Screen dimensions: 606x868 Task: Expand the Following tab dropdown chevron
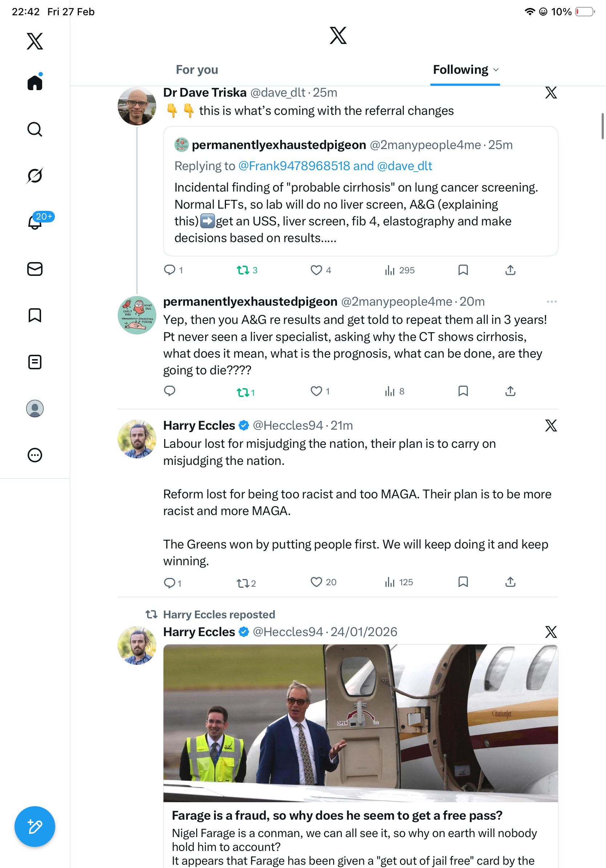(496, 70)
